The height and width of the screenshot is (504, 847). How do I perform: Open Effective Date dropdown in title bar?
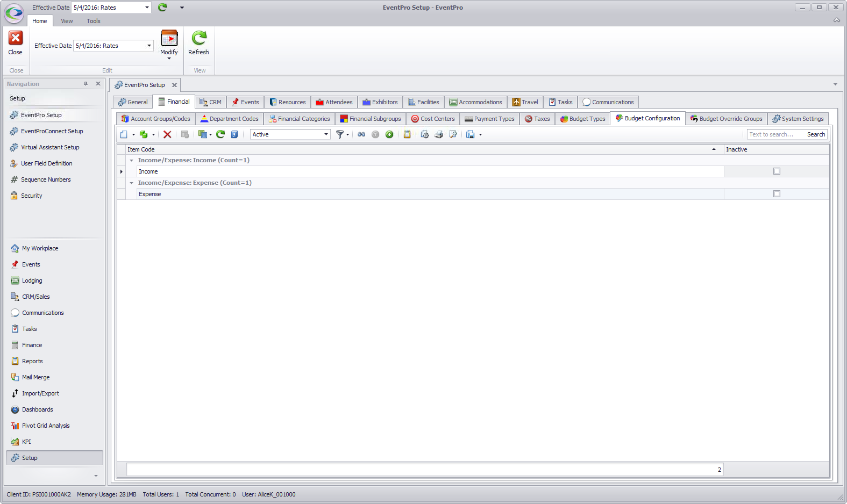coord(147,8)
